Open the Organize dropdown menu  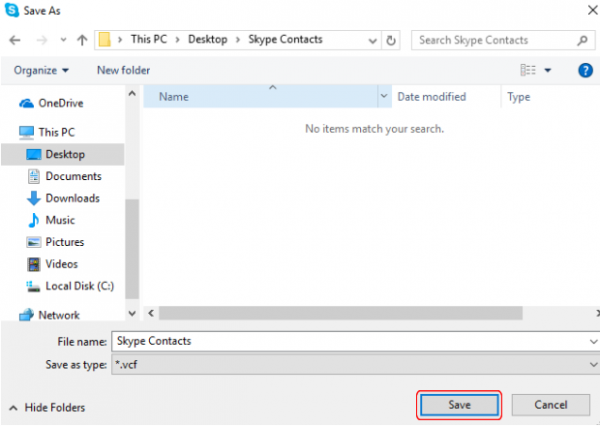(x=41, y=70)
